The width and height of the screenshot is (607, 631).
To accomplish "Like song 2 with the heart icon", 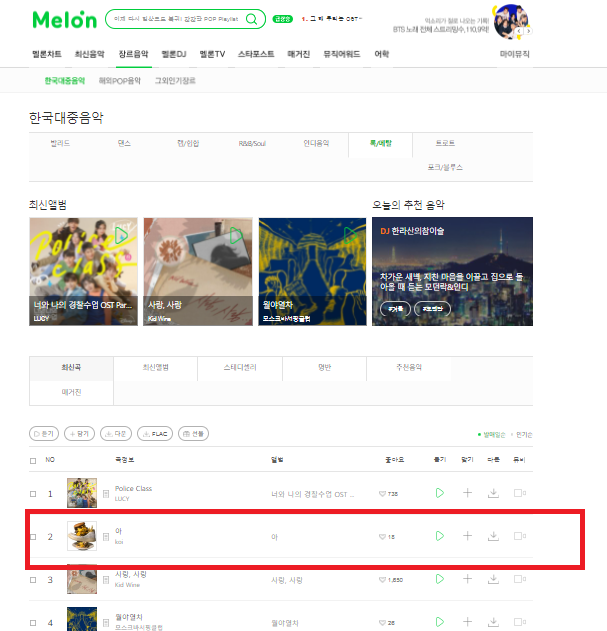I will 382,536.
